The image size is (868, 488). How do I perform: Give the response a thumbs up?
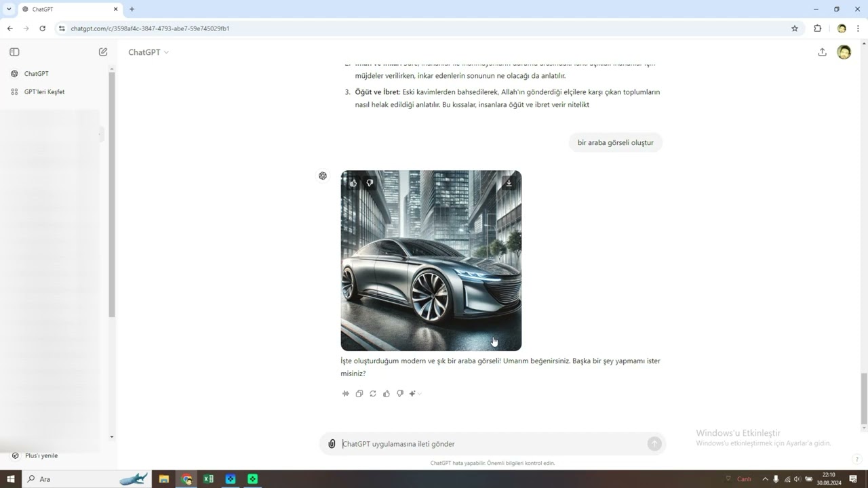pos(387,394)
